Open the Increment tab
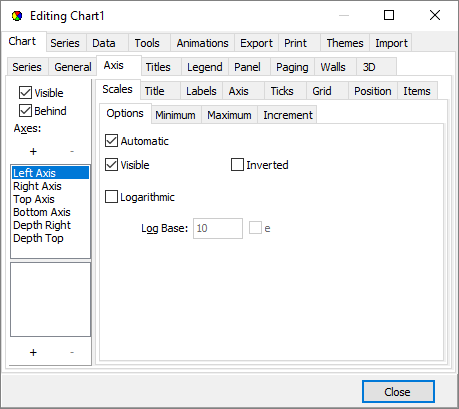 pos(288,115)
